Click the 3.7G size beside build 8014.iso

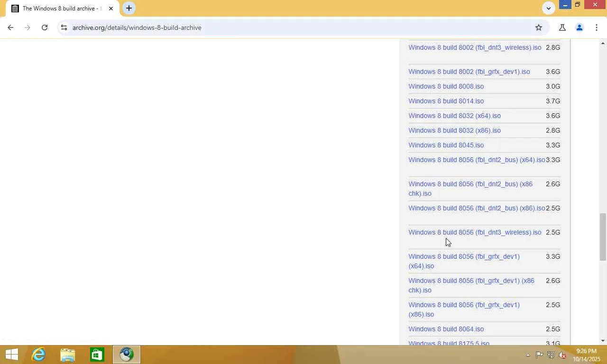pos(553,101)
